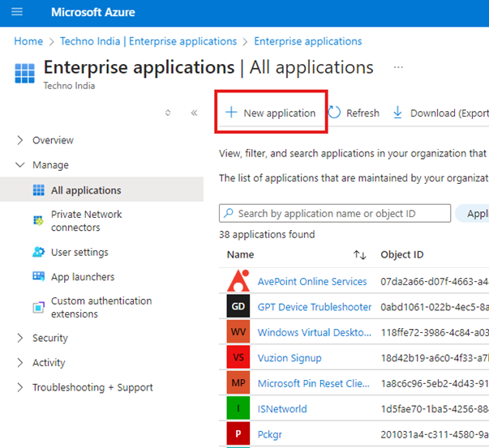The height and width of the screenshot is (448, 489).
Task: Click object ID starting 201031a4
Action: point(435,434)
